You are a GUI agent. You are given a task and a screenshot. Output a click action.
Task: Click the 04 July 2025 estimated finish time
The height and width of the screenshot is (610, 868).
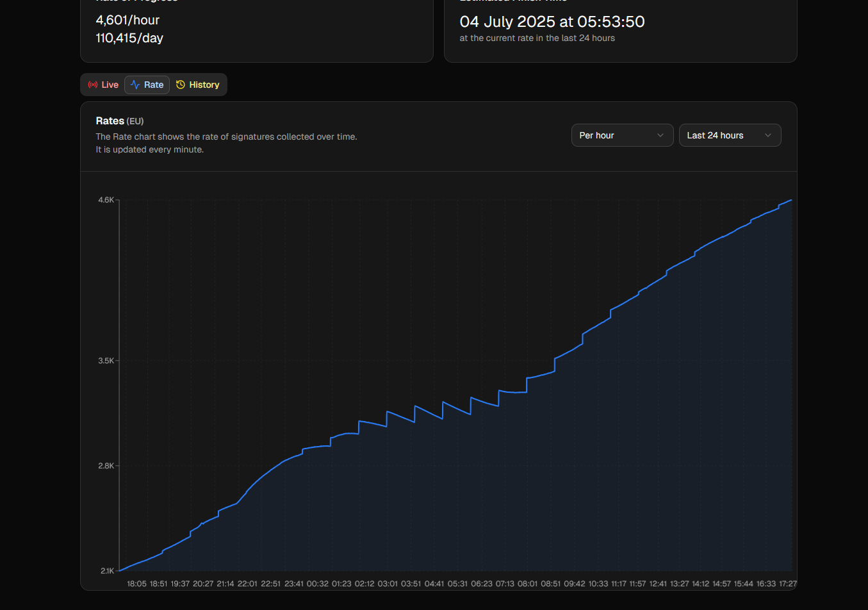(552, 21)
